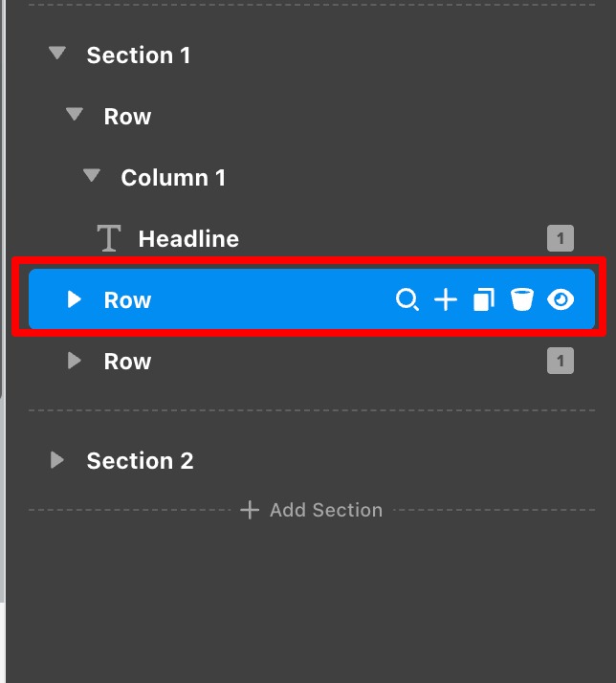Screen dimensions: 616x683
Task: Select the Section 1 label
Action: coord(139,55)
